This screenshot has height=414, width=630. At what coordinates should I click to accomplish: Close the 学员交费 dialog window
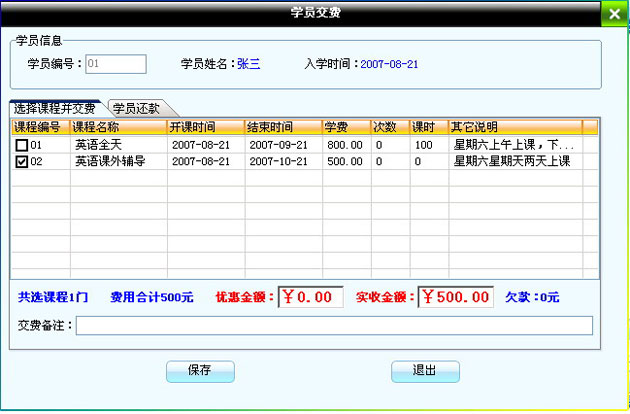[614, 15]
